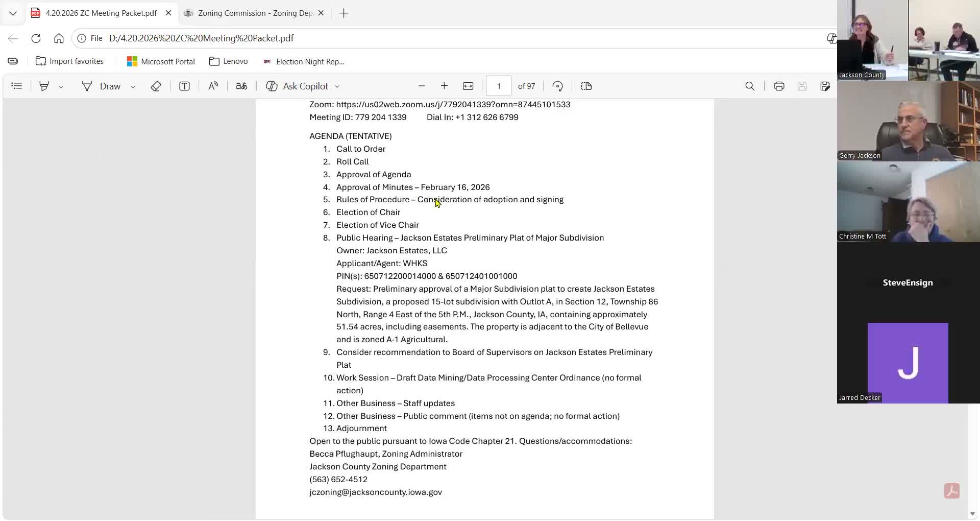The image size is (980, 521).
Task: Refresh the current page
Action: [36, 38]
